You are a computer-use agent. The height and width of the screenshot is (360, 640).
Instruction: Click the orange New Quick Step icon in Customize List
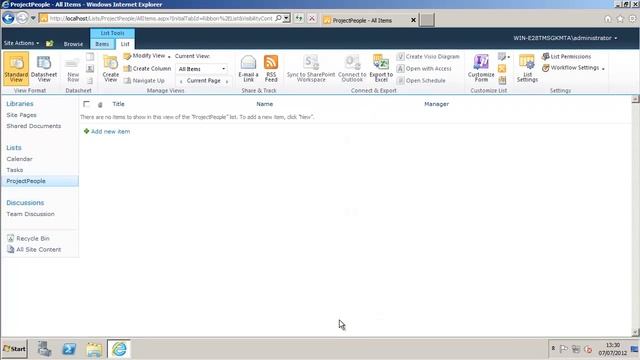coord(502,69)
